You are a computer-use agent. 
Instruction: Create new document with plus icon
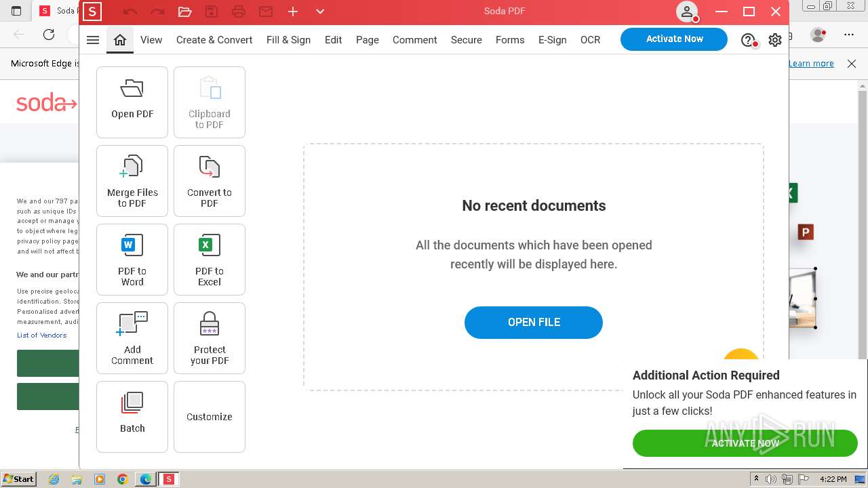click(x=293, y=12)
